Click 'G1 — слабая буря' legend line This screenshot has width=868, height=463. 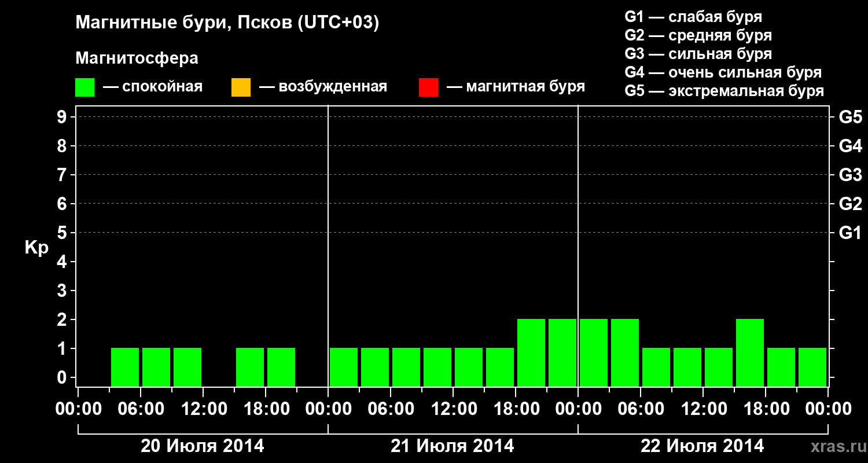click(x=693, y=17)
